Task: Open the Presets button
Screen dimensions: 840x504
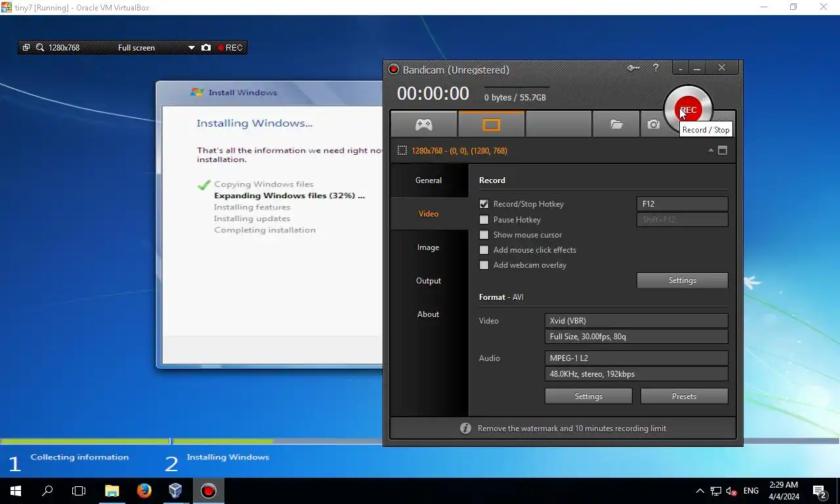Action: (684, 396)
